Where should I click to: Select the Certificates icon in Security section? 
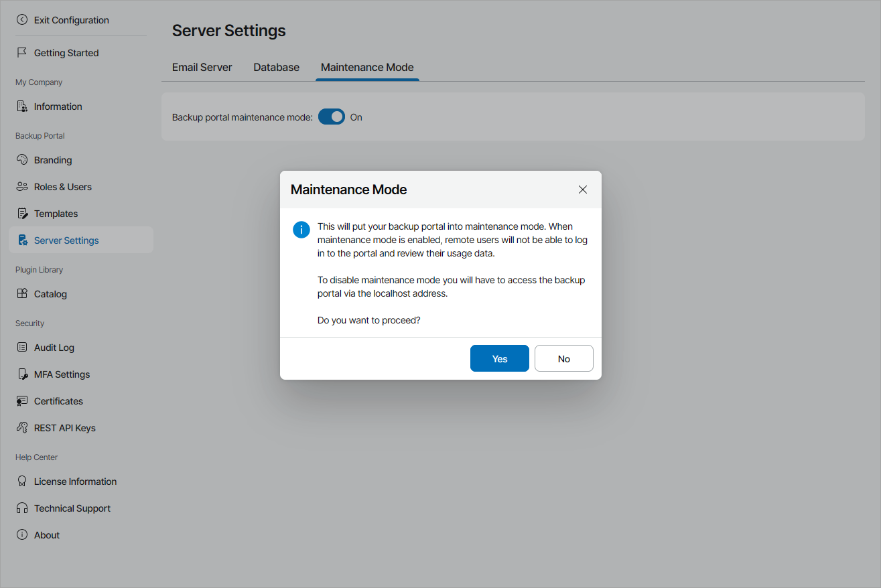click(x=22, y=400)
